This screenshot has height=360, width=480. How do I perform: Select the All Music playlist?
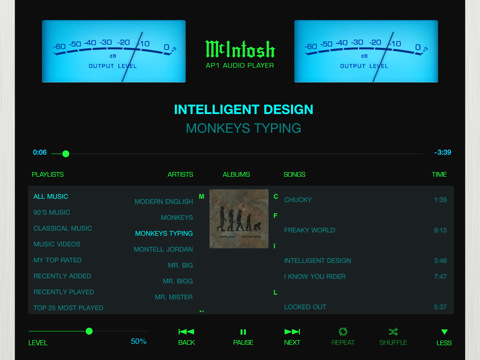tap(51, 196)
